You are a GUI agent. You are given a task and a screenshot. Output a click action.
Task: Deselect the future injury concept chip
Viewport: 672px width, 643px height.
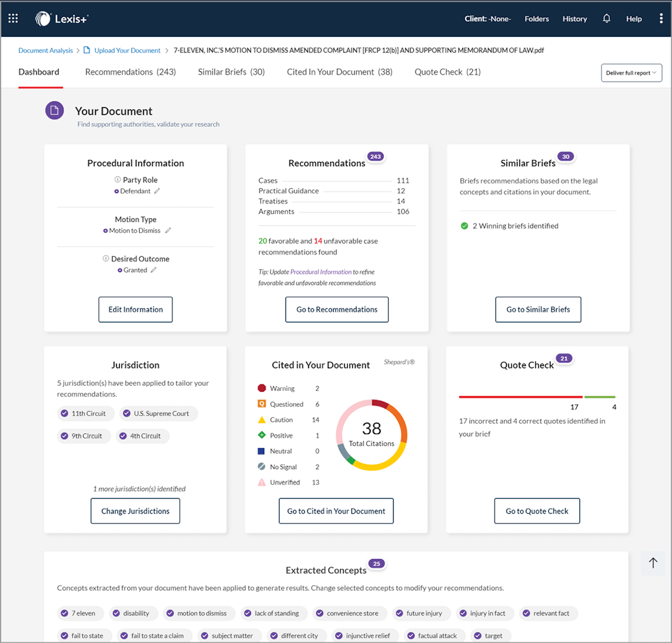coord(421,613)
